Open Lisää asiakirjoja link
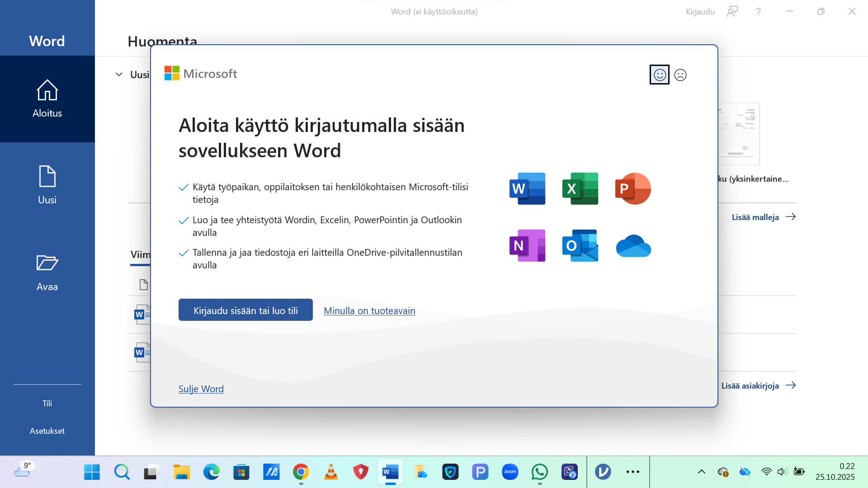868x488 pixels. pyautogui.click(x=759, y=385)
